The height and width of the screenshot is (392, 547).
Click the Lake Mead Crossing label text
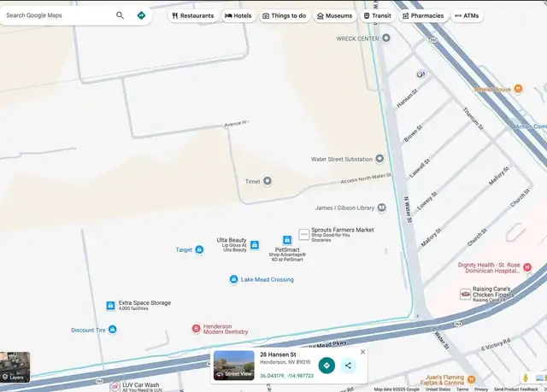[x=268, y=279]
